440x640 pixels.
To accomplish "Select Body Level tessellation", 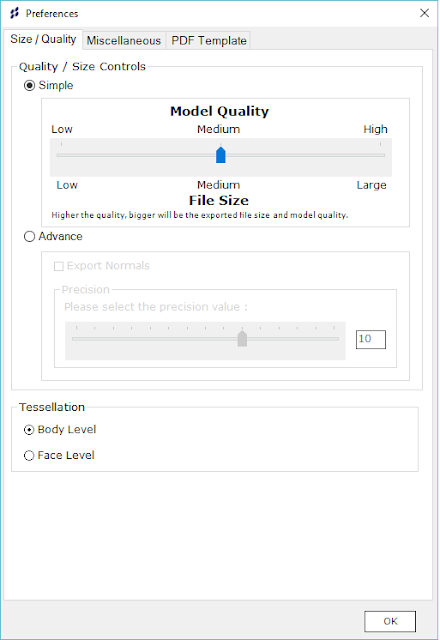I will coord(29,430).
